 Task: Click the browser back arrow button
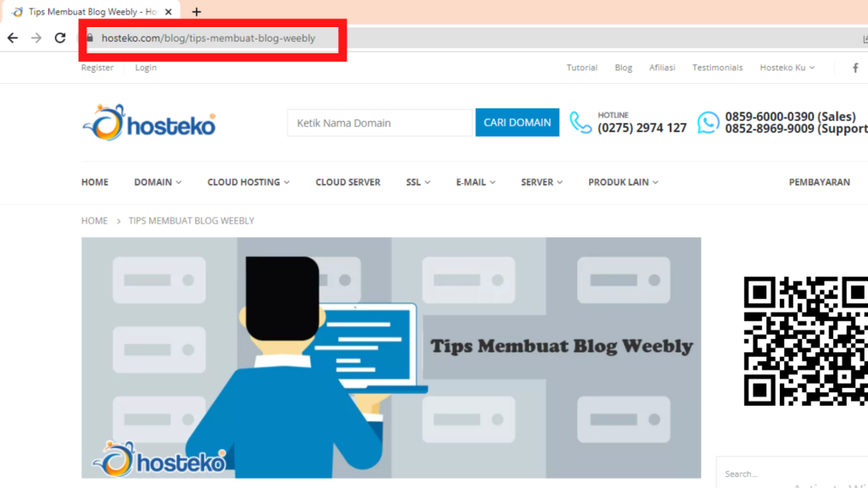[13, 38]
